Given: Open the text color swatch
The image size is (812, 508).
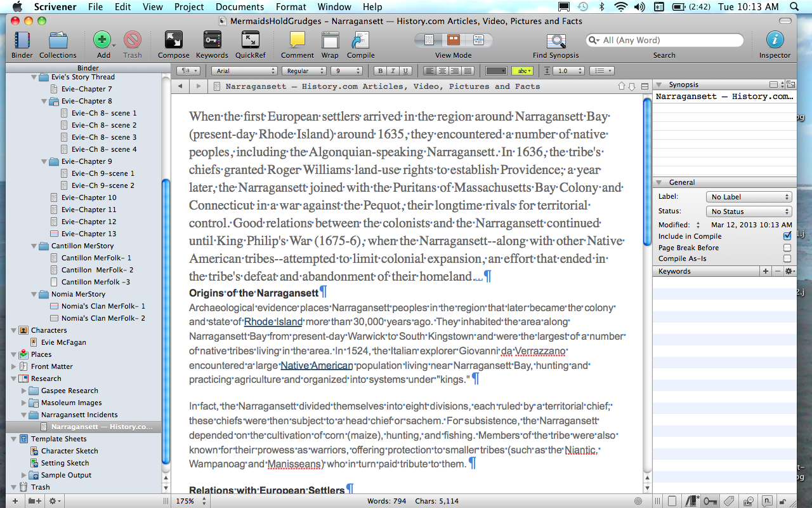Looking at the screenshot, I should [495, 70].
